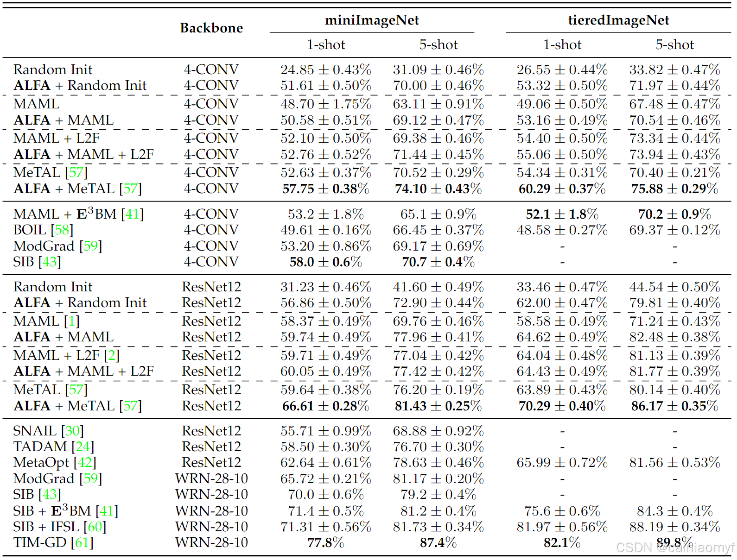Open citation [60] beside SIB + IFSL

[95, 527]
